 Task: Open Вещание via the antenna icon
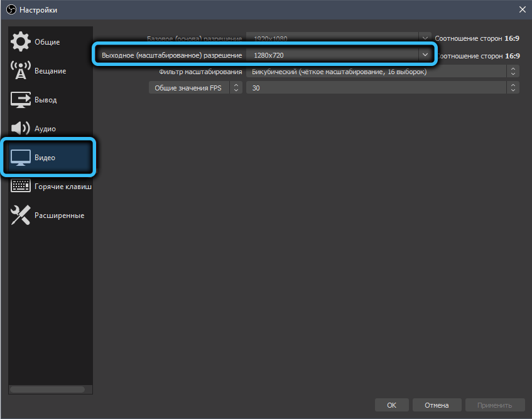point(21,71)
